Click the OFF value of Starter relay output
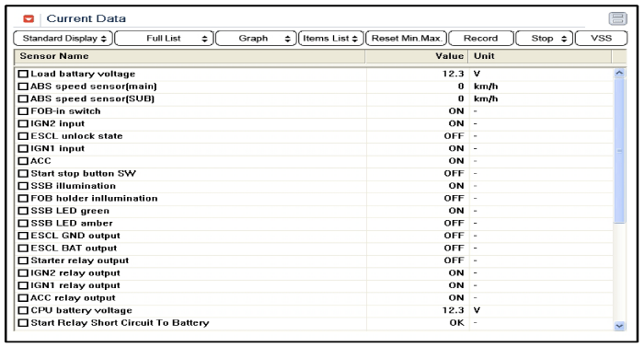The width and height of the screenshot is (644, 347). point(454,260)
